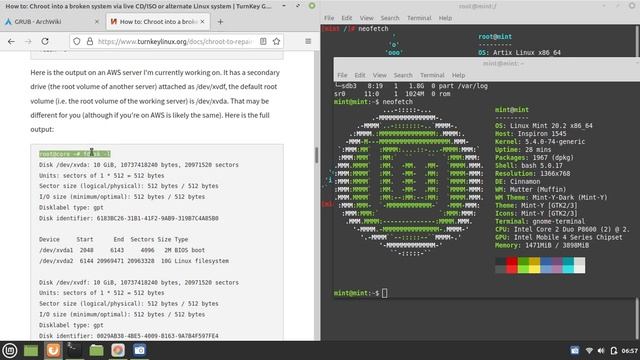This screenshot has height=360, width=640.
Task: Show desktop from green taskbar icon
Action: tap(31, 350)
